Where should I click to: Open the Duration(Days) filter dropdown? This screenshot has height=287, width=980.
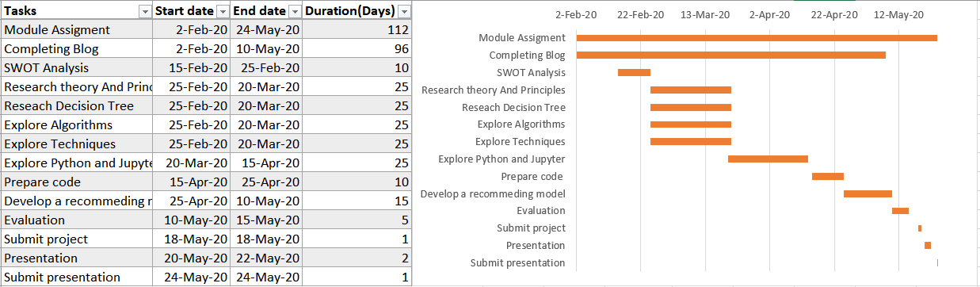pos(404,12)
